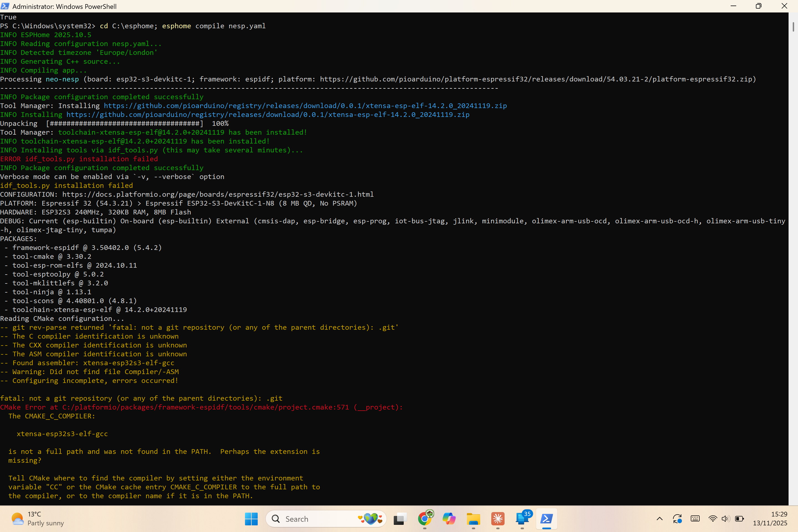Open Wi-Fi network settings in the tray
This screenshot has width=798, height=532.
pyautogui.click(x=712, y=519)
